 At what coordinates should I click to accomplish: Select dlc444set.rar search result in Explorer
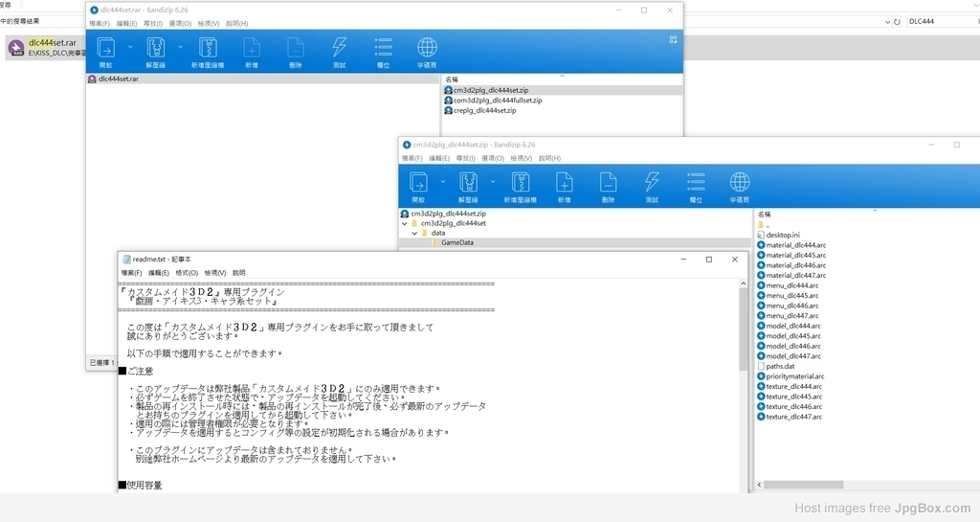click(45, 48)
